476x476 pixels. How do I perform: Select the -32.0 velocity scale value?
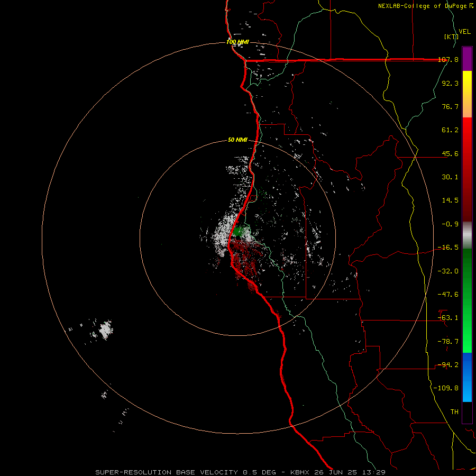(x=448, y=271)
